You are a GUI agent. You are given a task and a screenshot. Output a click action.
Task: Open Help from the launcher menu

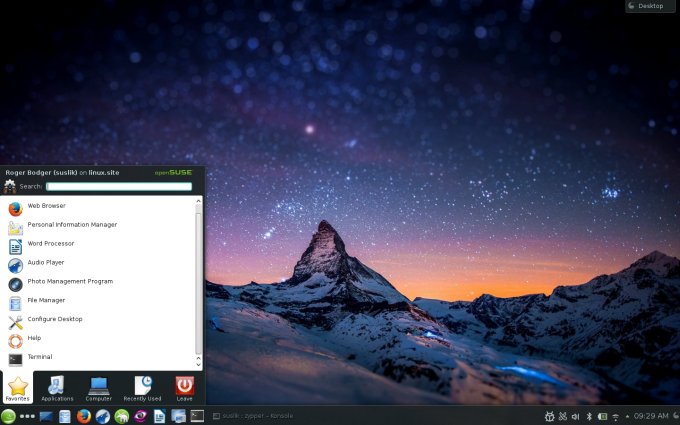[x=98, y=340]
